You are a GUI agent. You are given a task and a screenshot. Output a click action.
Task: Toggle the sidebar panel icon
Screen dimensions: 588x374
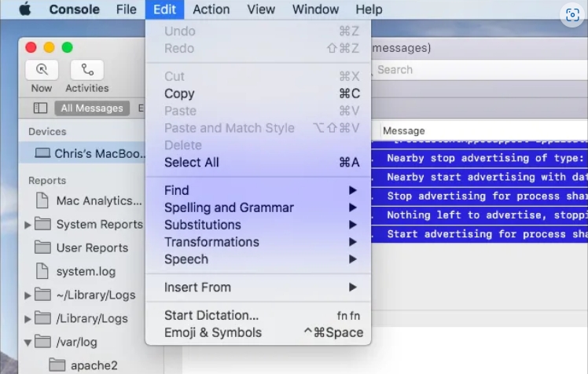40,108
